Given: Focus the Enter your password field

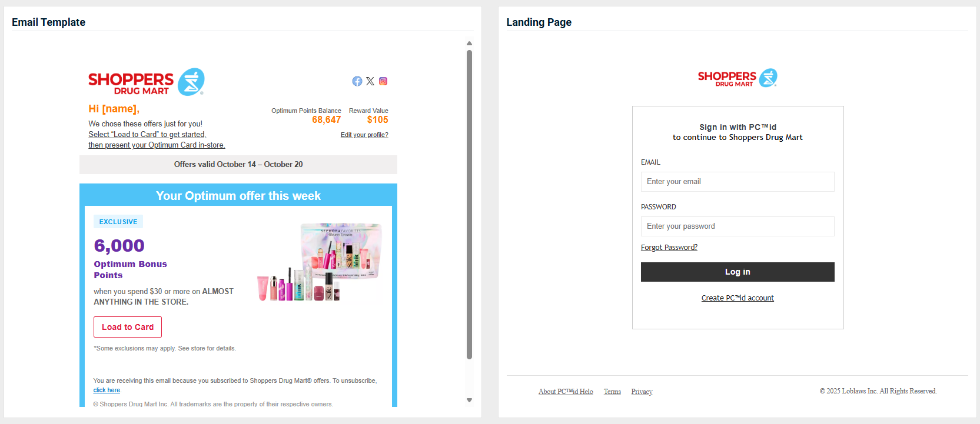Looking at the screenshot, I should pos(738,226).
